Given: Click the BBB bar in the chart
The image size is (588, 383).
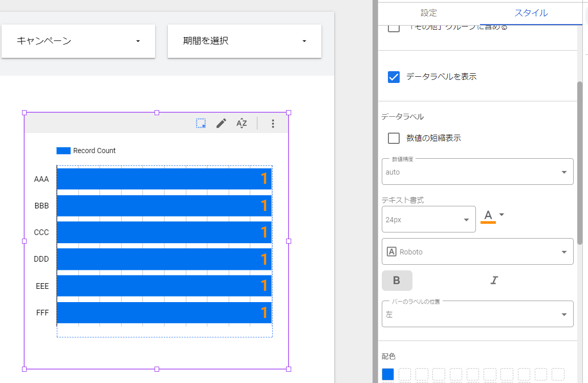Looking at the screenshot, I should 164,205.
